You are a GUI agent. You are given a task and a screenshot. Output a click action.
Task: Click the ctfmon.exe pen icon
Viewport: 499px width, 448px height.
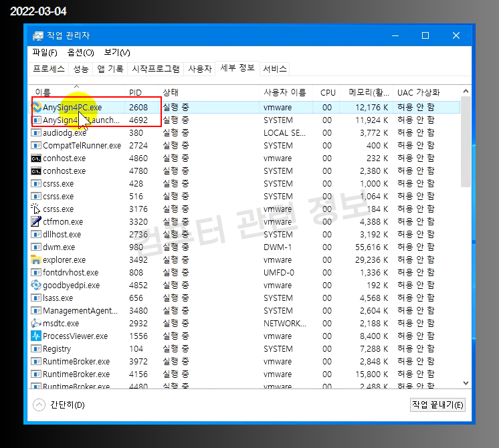click(36, 221)
